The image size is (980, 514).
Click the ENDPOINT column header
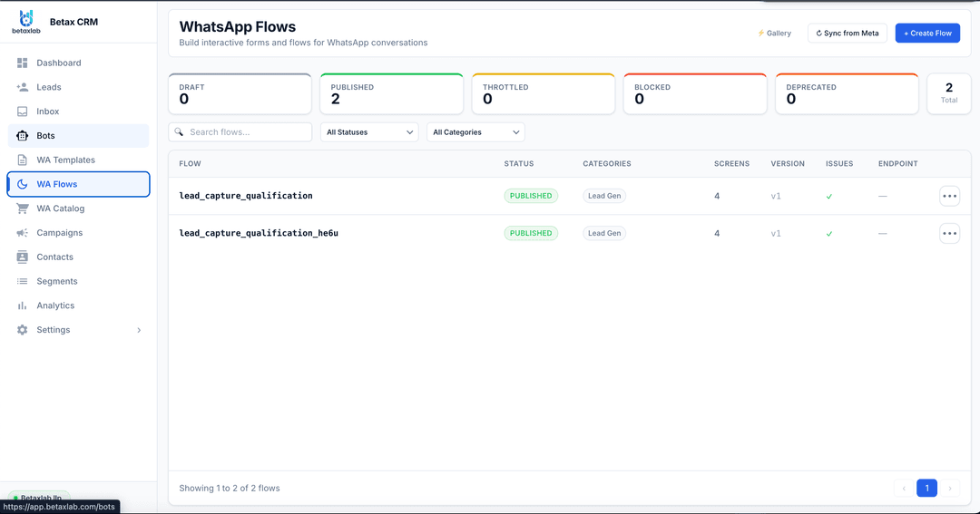click(898, 164)
